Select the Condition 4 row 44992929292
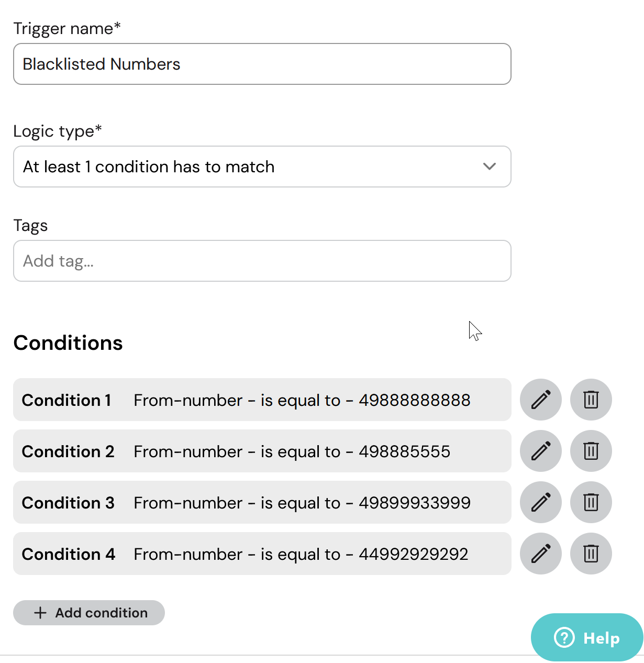The height and width of the screenshot is (663, 644). (x=262, y=554)
